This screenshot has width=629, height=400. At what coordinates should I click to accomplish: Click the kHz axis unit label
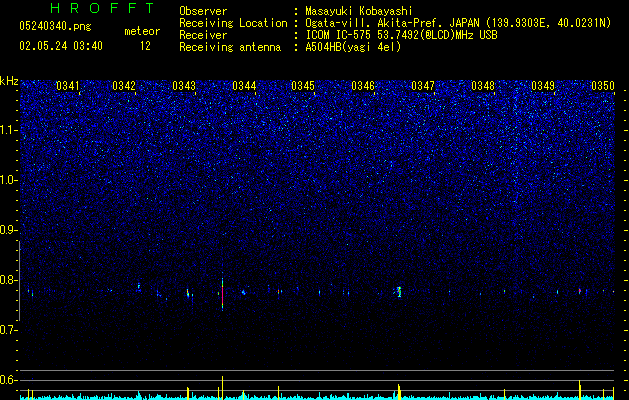(9, 81)
